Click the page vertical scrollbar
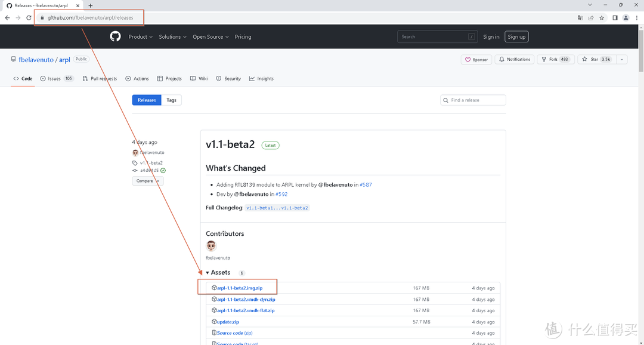Screen dimensions: 644x345 click(640, 50)
